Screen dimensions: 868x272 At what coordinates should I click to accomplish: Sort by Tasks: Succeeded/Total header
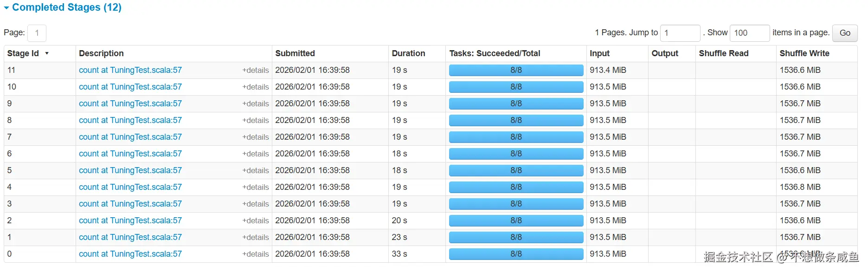495,53
